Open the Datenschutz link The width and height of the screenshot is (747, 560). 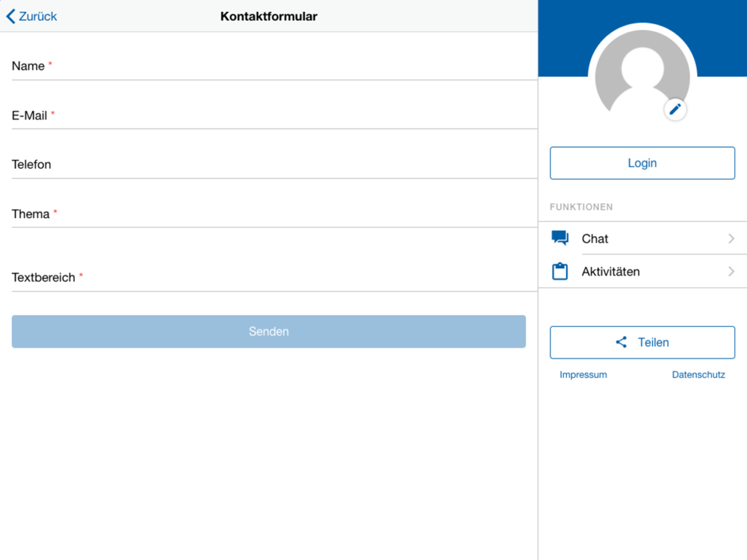pos(698,375)
